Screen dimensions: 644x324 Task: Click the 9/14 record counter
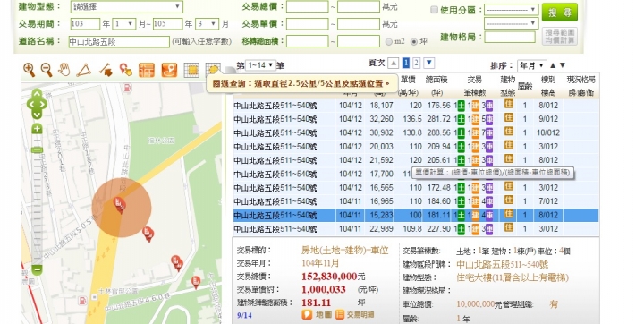(244, 315)
